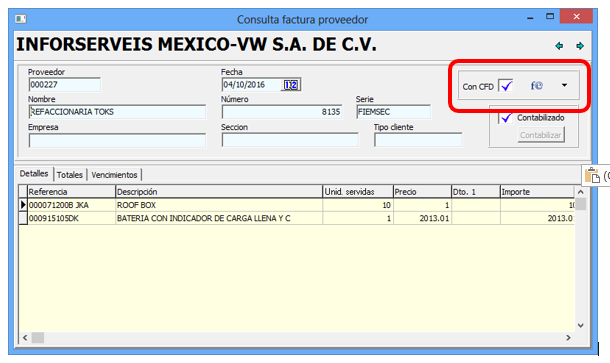Click the horizontal scroll right arrow

[x=568, y=337]
